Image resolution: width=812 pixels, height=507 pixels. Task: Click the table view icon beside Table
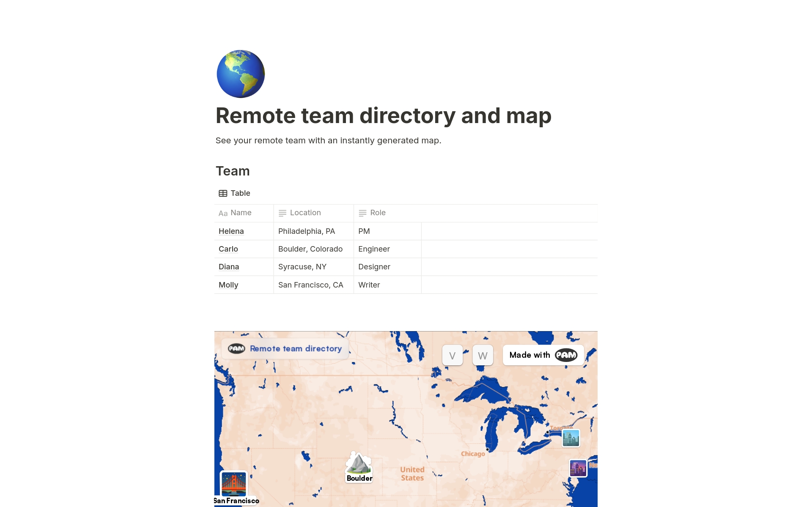click(223, 193)
